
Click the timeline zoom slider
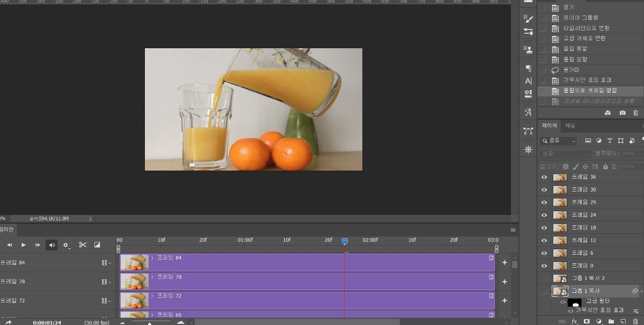click(149, 323)
